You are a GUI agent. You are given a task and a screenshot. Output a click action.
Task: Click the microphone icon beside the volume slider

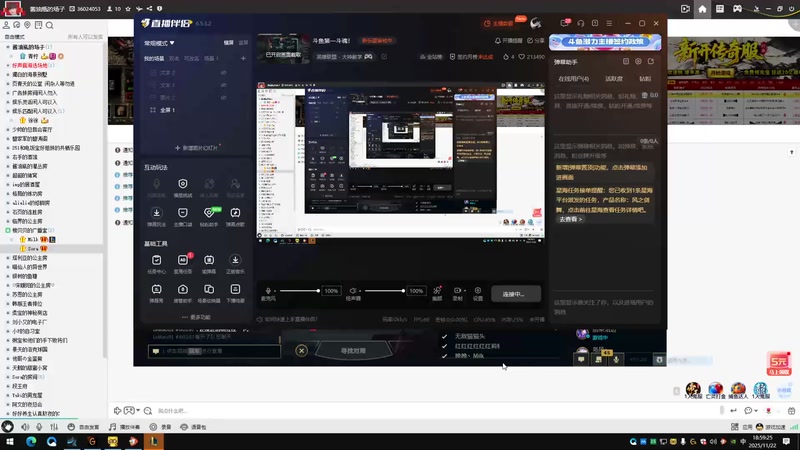click(268, 290)
